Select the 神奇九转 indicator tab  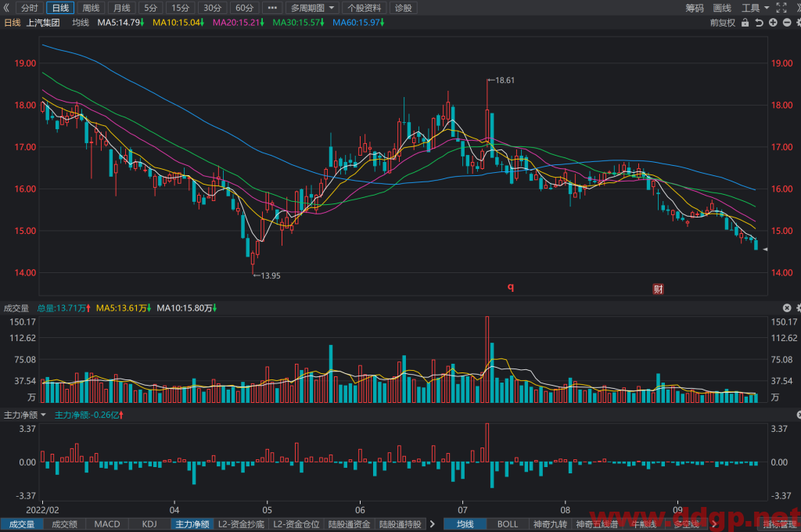point(550,524)
